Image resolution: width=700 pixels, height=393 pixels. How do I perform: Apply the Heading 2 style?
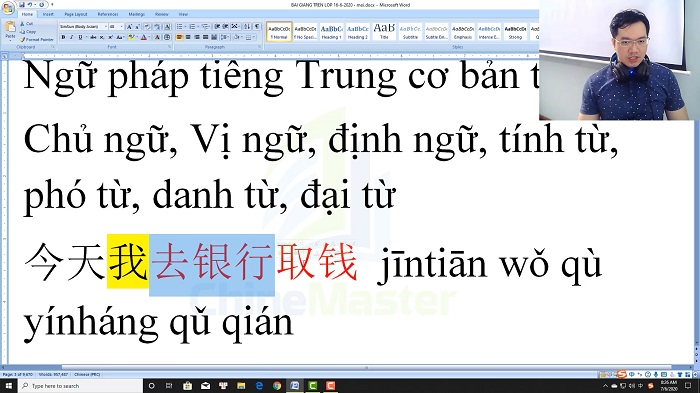tap(358, 32)
